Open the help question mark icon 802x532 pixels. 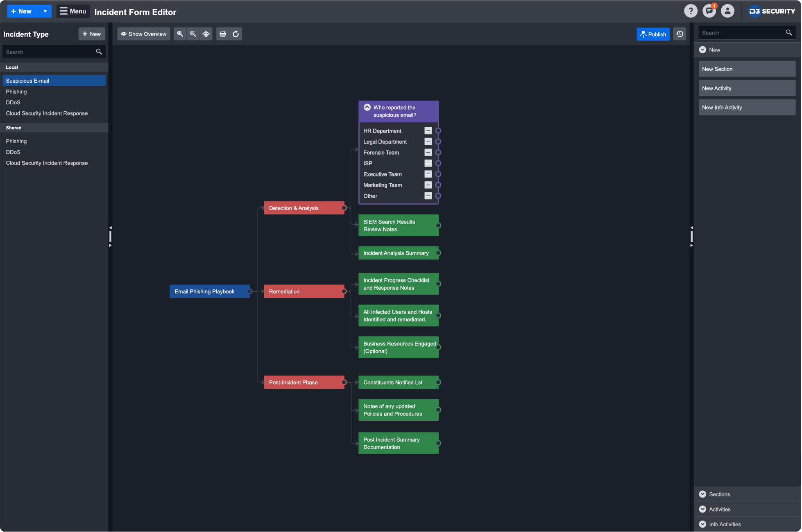pyautogui.click(x=691, y=11)
